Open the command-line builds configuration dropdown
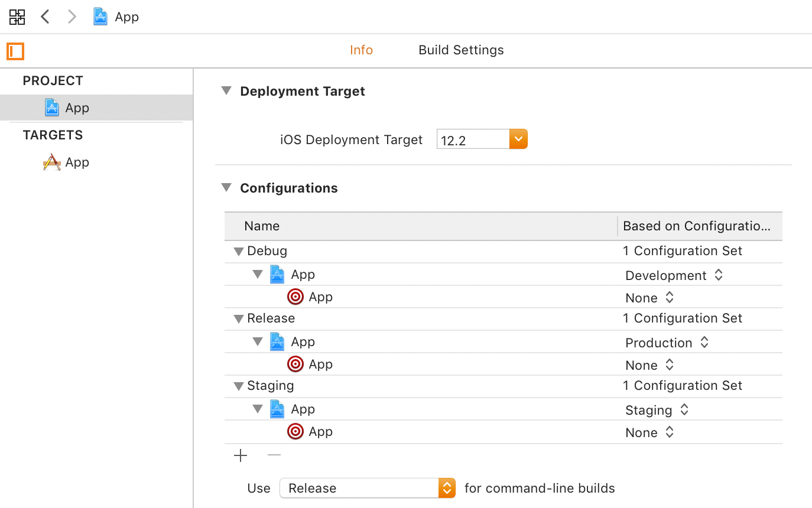 point(367,488)
